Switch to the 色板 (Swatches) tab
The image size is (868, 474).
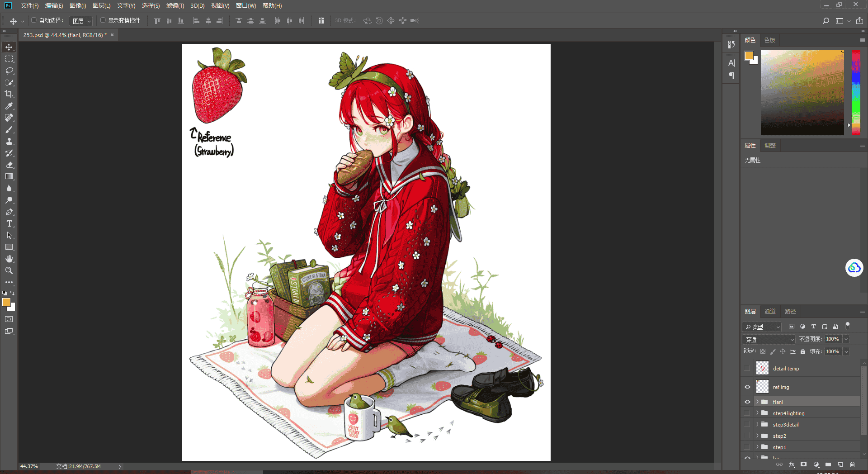[x=769, y=40]
